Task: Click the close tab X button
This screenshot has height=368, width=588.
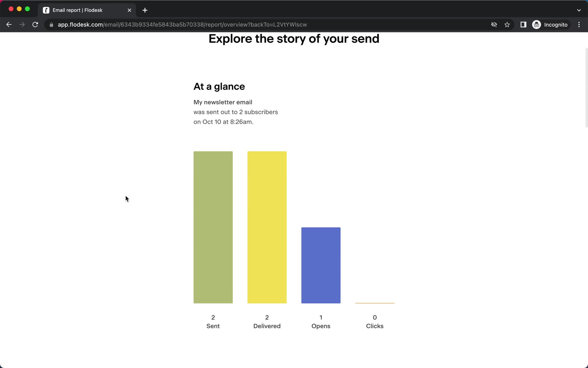Action: 129,10
